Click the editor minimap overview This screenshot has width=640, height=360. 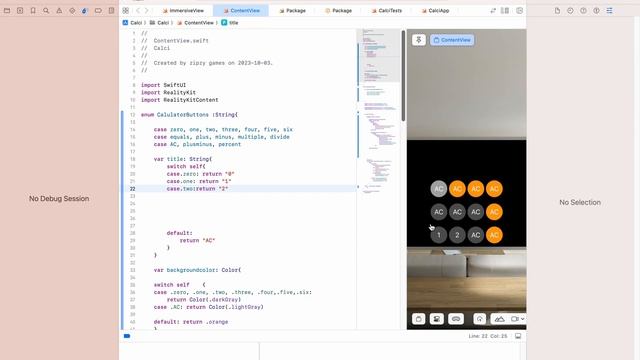pyautogui.click(x=379, y=110)
